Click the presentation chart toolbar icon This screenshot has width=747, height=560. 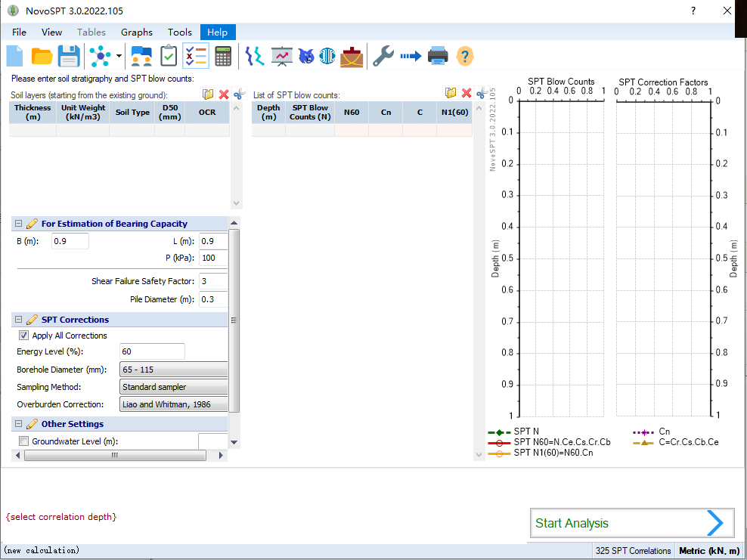click(x=282, y=56)
